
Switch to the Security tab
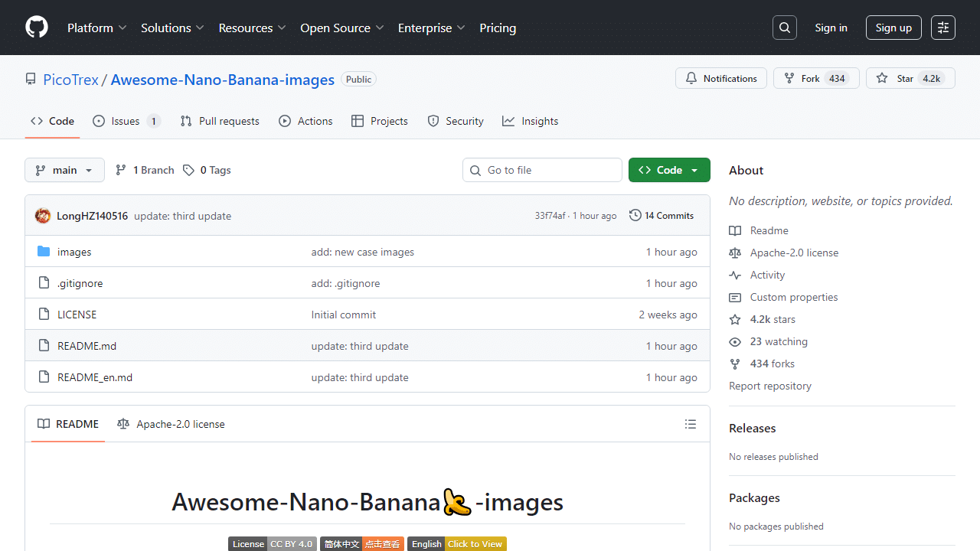(456, 121)
